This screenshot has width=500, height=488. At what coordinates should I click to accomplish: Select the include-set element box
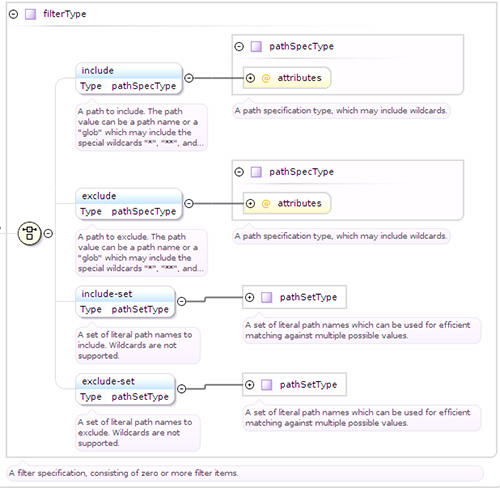pyautogui.click(x=125, y=302)
